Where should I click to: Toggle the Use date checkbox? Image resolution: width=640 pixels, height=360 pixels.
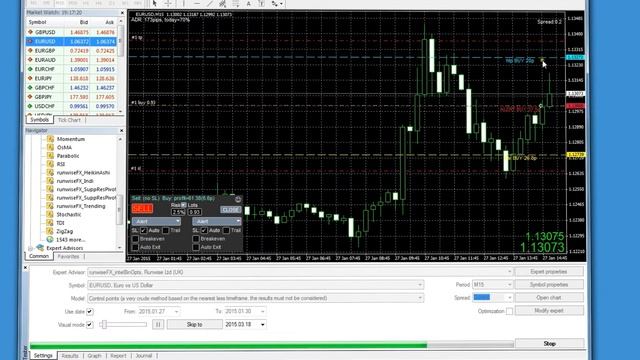pos(90,312)
